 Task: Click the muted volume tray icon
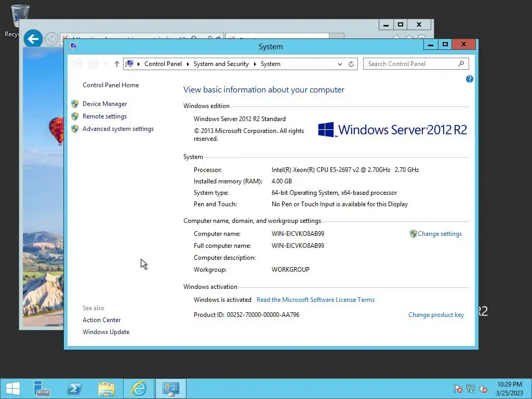pyautogui.click(x=483, y=389)
